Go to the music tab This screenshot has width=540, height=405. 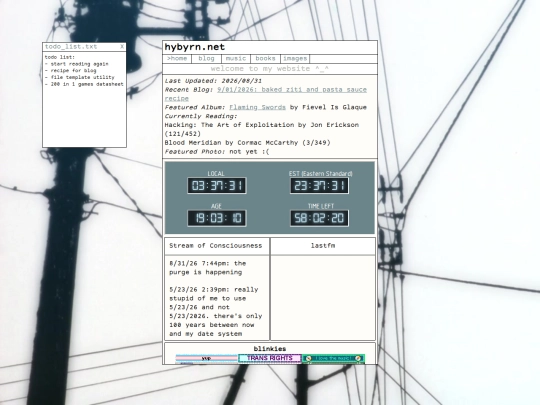click(236, 59)
